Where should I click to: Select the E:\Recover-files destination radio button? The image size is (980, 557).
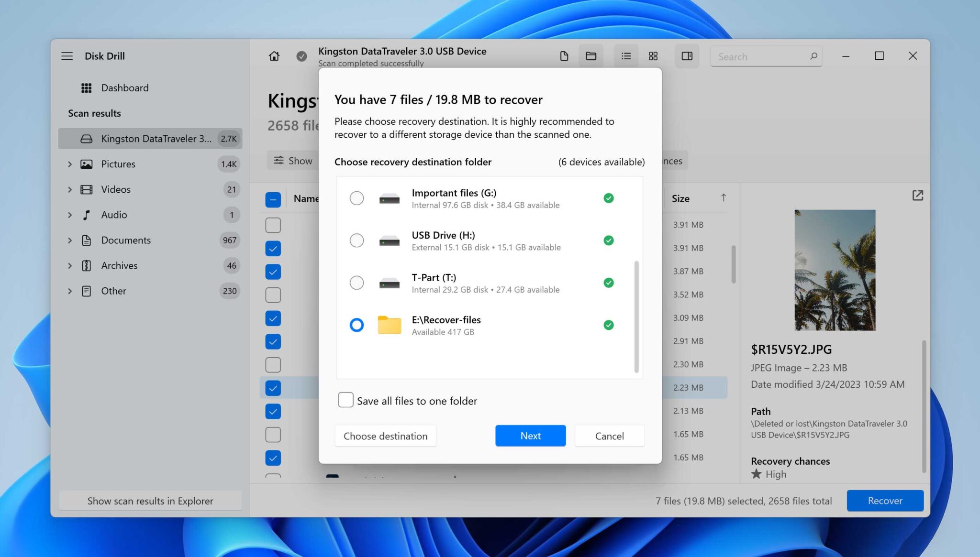[x=356, y=325]
